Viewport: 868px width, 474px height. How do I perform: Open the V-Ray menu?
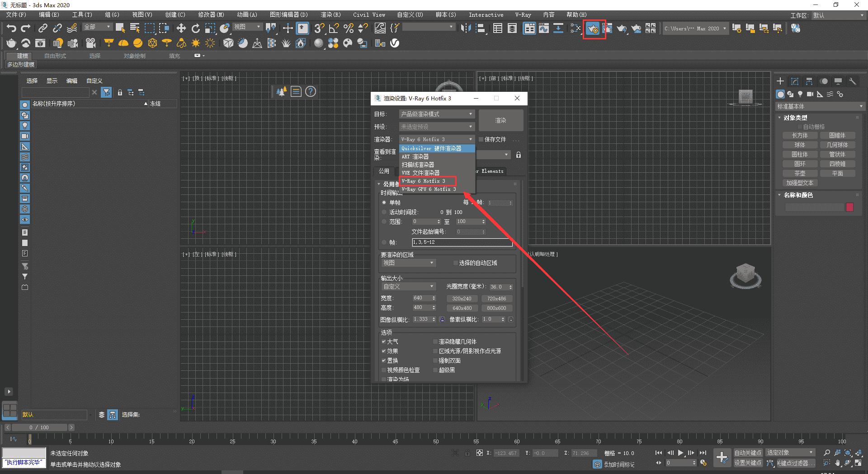(523, 15)
